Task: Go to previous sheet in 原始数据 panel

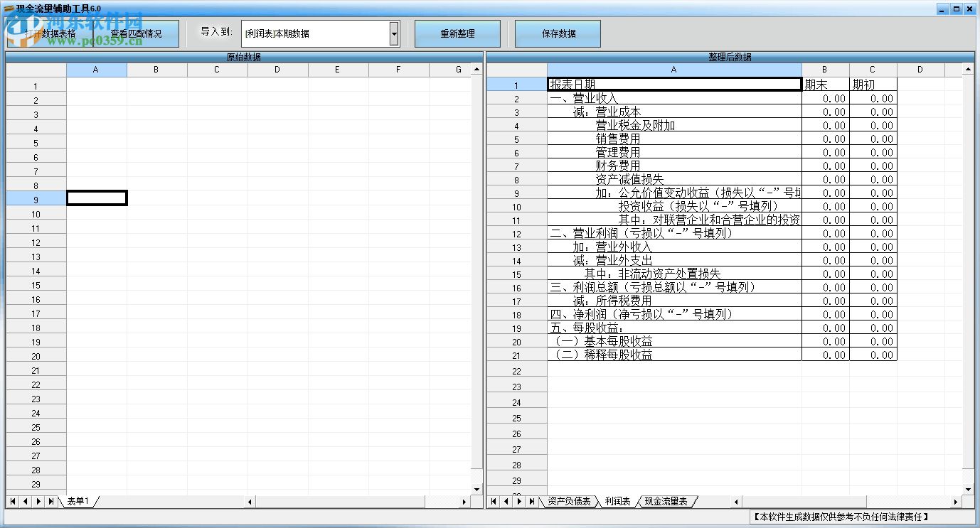Action: (25, 502)
